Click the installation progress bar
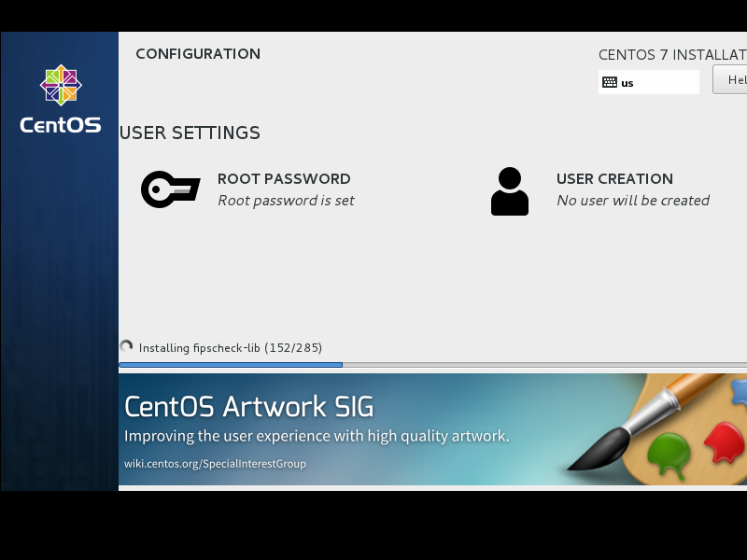Image resolution: width=747 pixels, height=560 pixels. tap(432, 365)
